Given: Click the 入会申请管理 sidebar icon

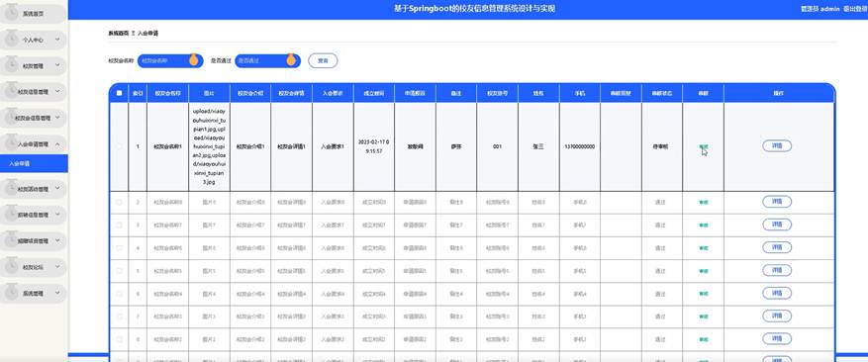Looking at the screenshot, I should point(11,143).
